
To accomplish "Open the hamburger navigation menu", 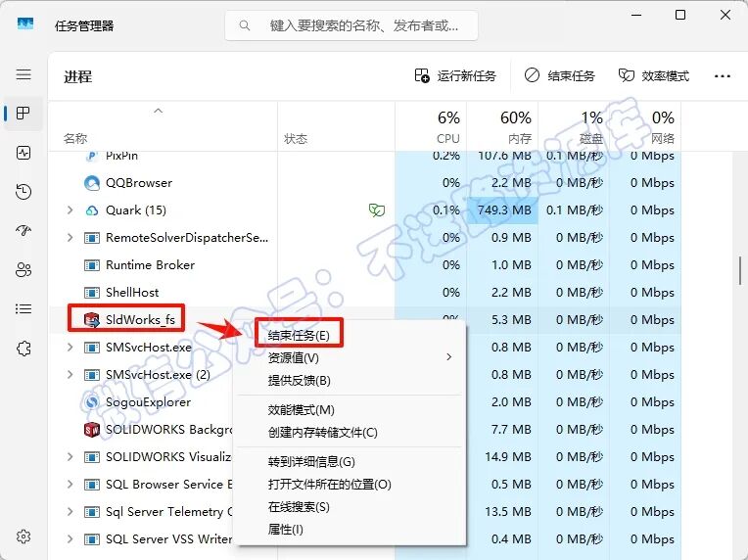I will click(23, 74).
